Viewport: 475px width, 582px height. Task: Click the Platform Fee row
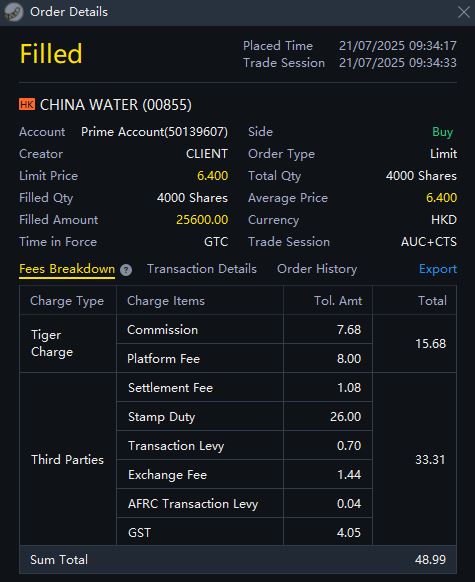coord(244,359)
